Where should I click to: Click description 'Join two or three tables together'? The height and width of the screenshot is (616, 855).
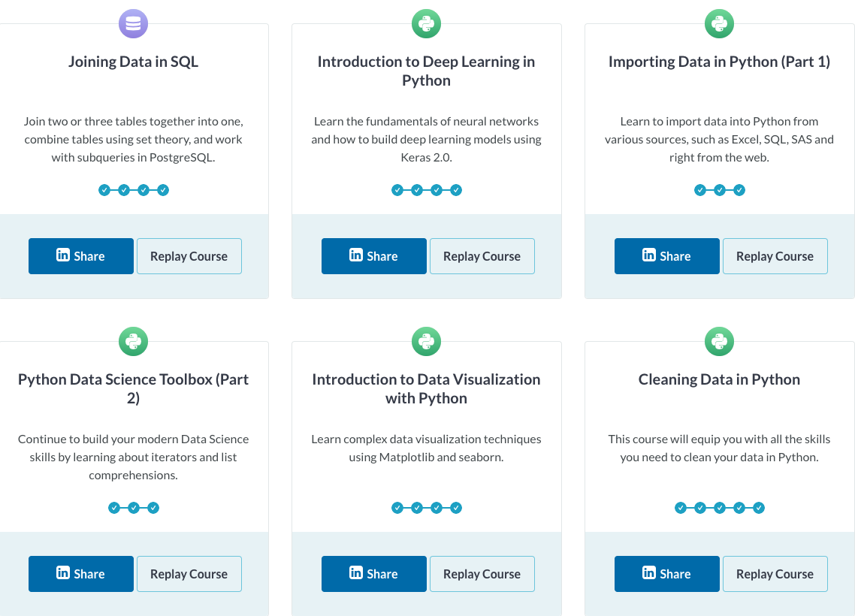tap(133, 139)
